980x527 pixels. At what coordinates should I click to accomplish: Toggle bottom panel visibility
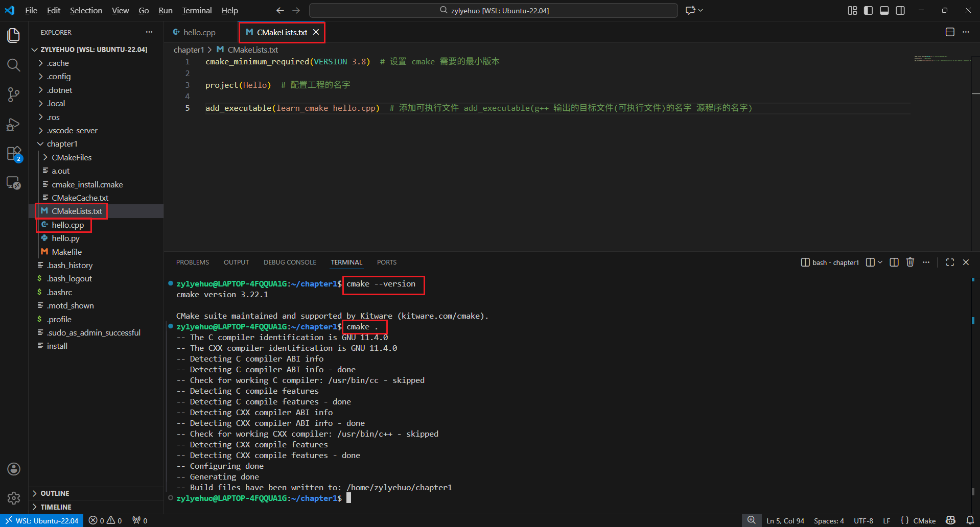point(884,10)
